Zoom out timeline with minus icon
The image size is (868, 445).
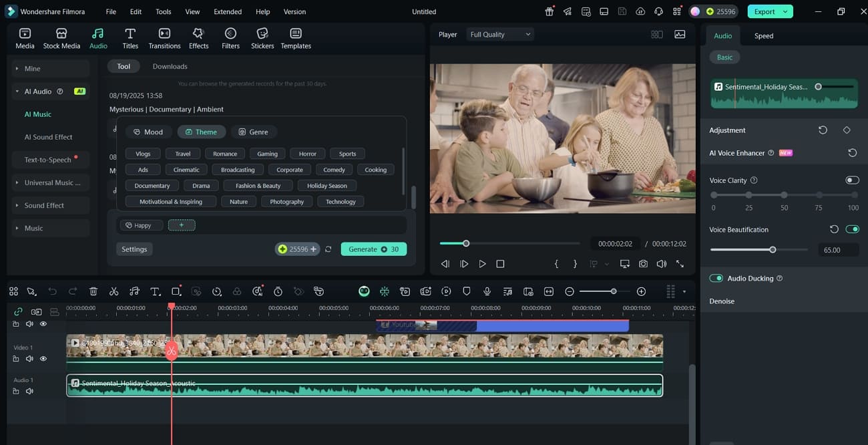570,291
